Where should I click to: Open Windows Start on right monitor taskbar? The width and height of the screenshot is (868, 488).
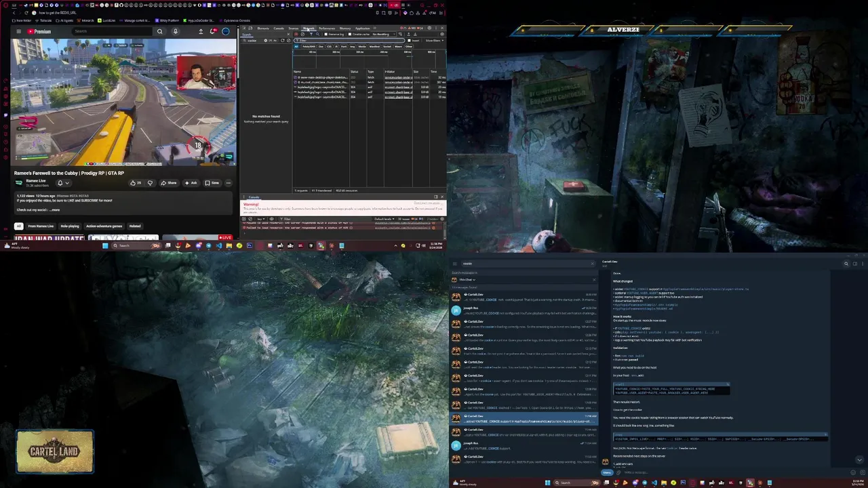click(547, 483)
